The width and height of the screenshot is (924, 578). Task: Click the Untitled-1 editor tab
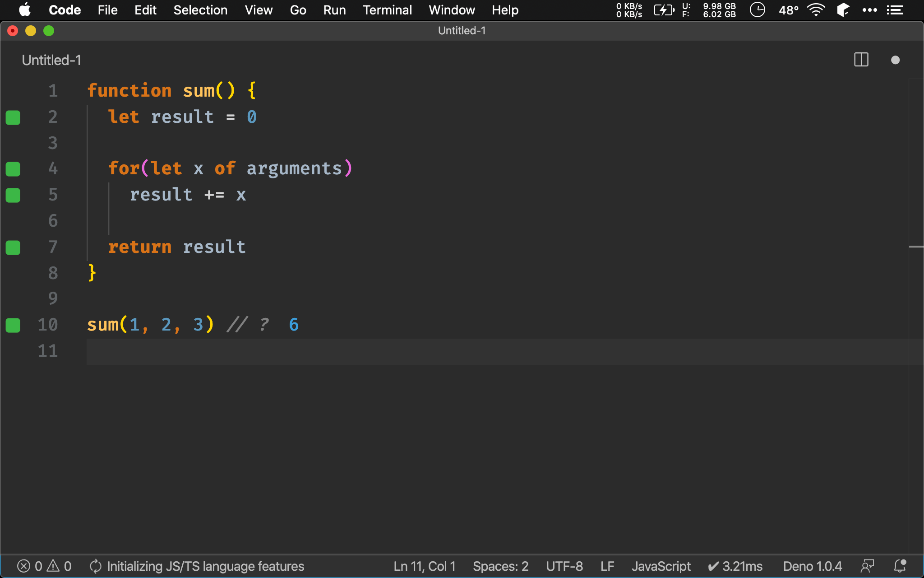coord(51,60)
